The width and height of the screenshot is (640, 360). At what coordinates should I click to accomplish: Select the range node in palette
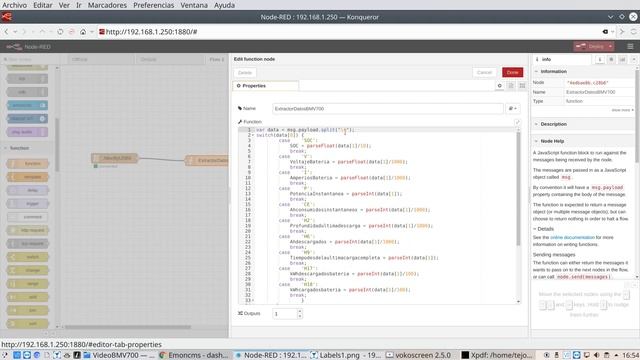[28, 284]
